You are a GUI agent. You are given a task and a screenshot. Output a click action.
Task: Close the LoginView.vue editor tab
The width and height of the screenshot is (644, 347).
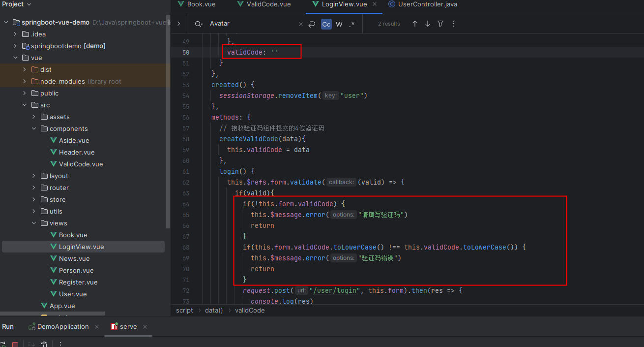pyautogui.click(x=375, y=4)
